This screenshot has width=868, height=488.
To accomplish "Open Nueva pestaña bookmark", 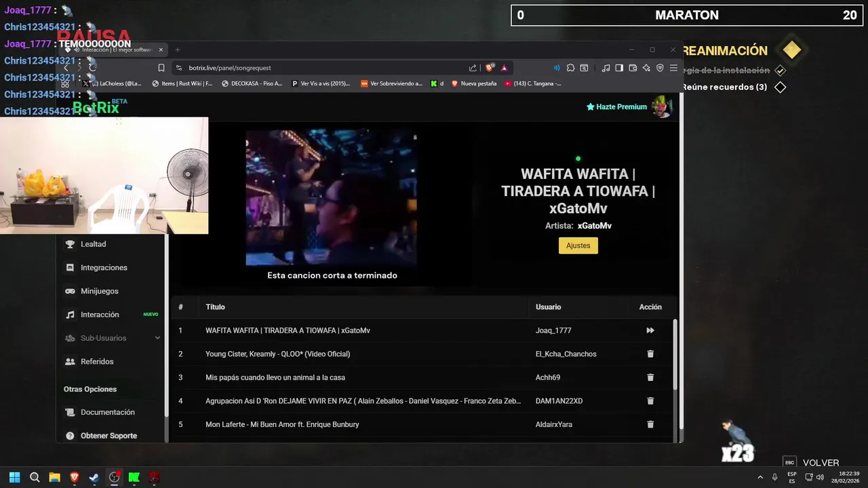I will pos(474,83).
